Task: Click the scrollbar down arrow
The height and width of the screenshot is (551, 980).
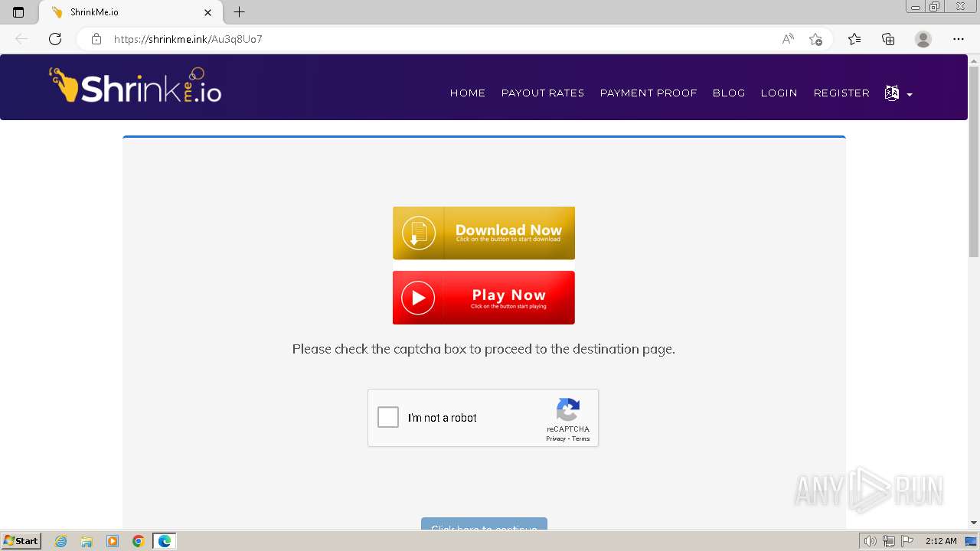Action: pyautogui.click(x=974, y=523)
